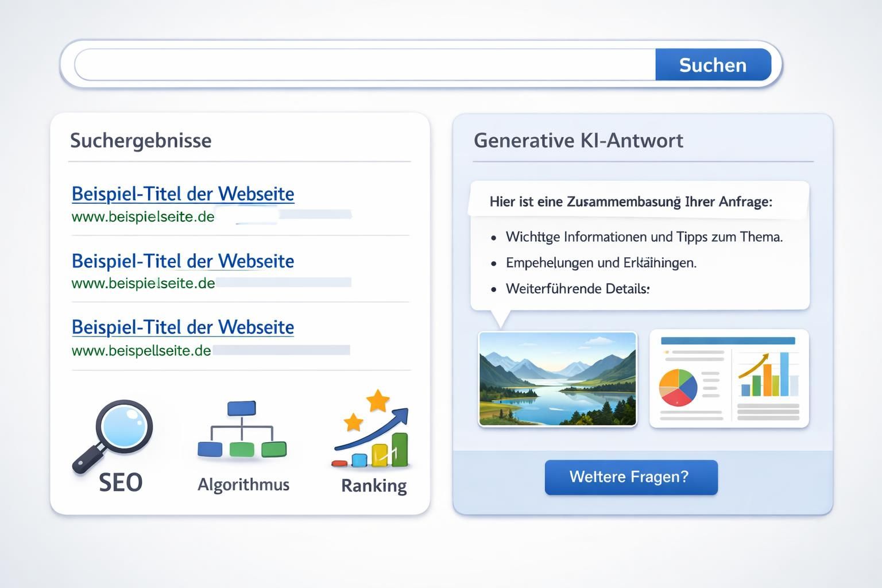882x588 pixels.
Task: Open the mountain lake landscape thumbnail
Action: pyautogui.click(x=558, y=379)
